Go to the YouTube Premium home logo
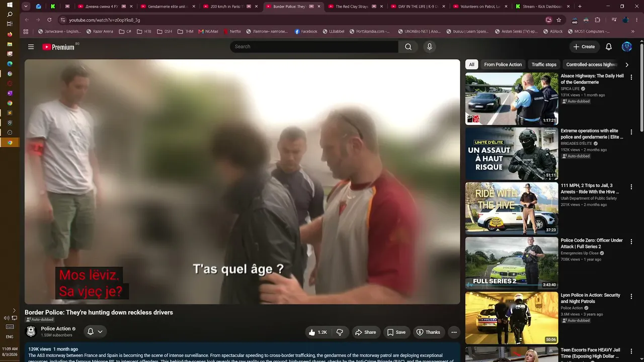 pos(58,47)
